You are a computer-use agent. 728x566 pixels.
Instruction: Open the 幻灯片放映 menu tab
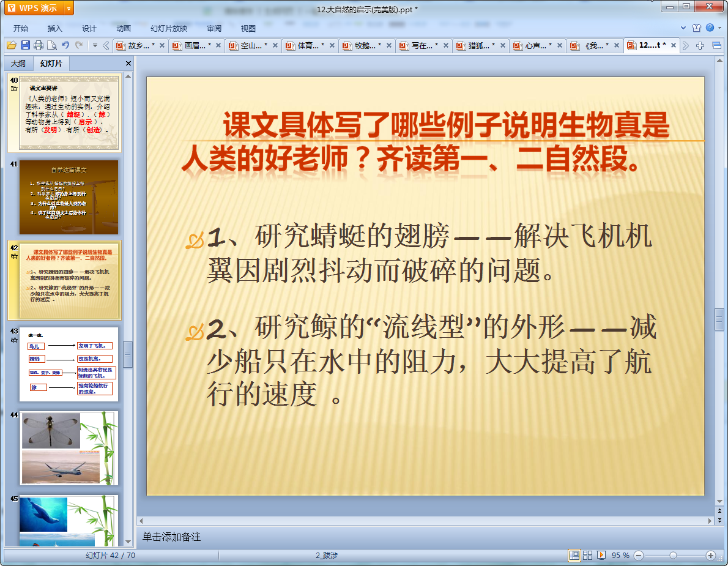tap(169, 28)
